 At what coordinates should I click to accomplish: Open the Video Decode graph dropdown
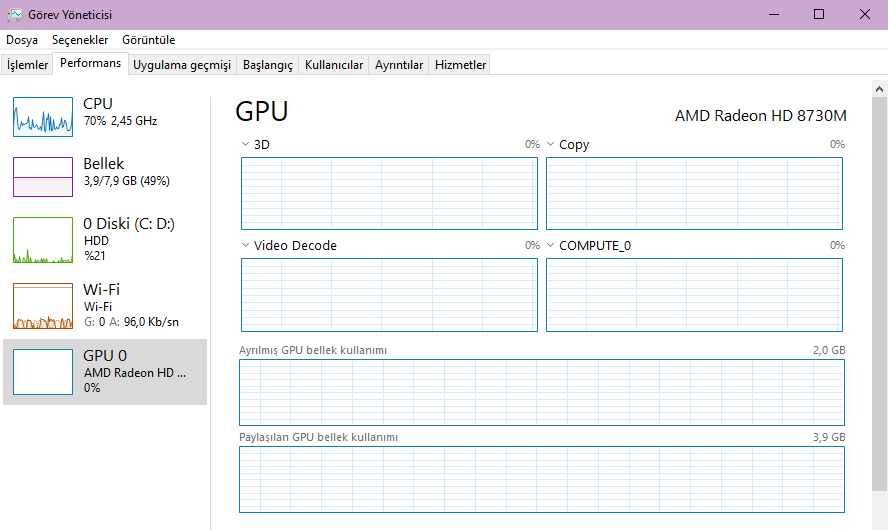246,246
